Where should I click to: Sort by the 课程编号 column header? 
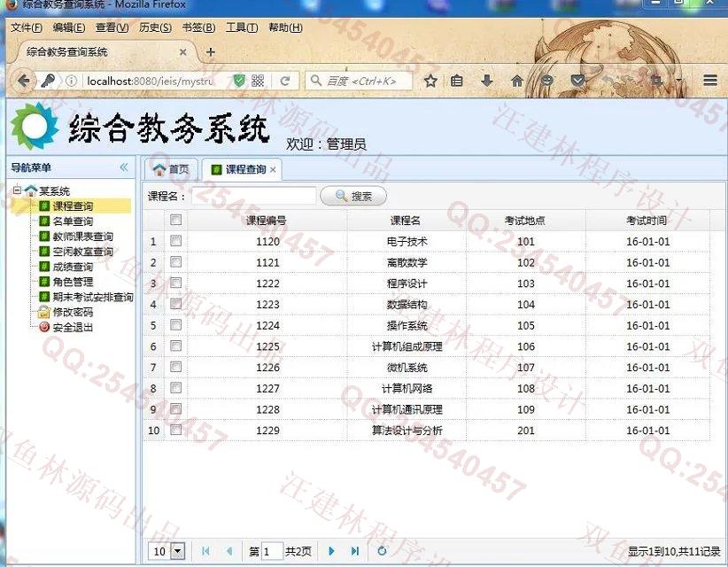pyautogui.click(x=267, y=220)
